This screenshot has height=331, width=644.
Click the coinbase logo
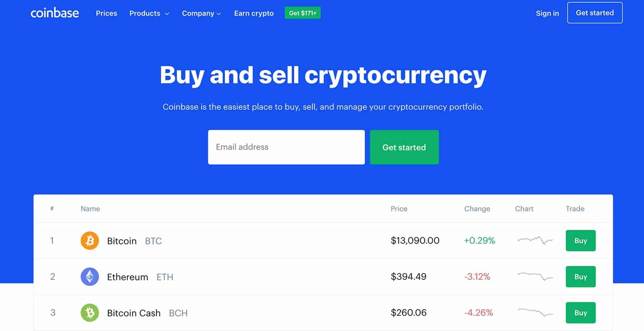(x=55, y=13)
